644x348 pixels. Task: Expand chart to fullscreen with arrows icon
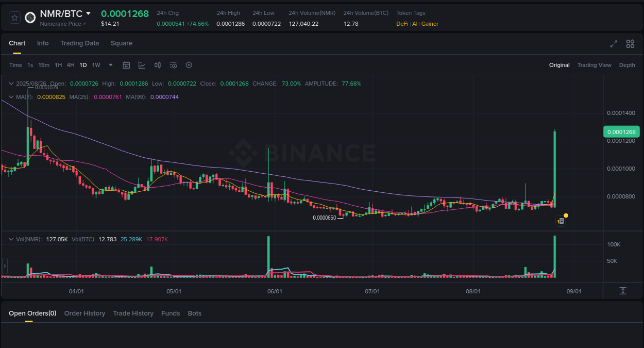tap(614, 44)
